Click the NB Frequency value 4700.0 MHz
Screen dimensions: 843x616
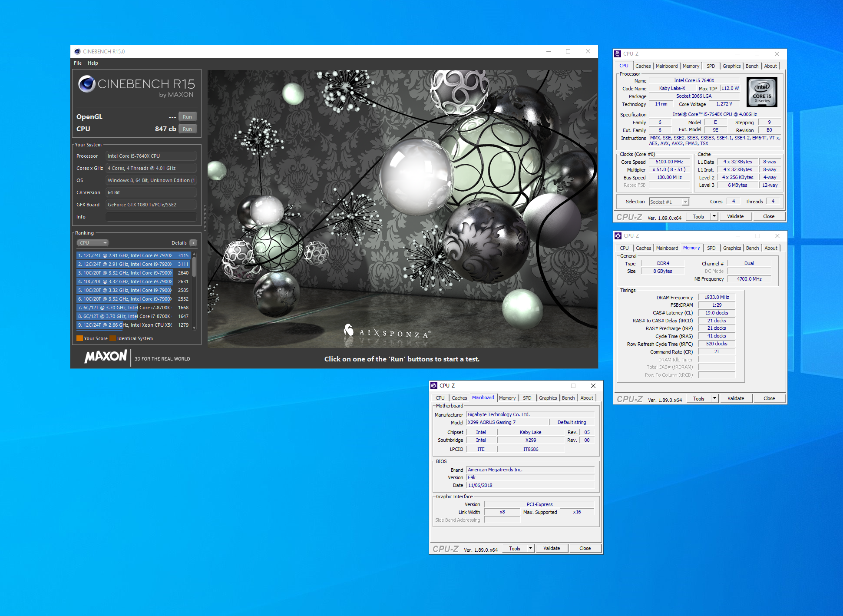tap(749, 279)
